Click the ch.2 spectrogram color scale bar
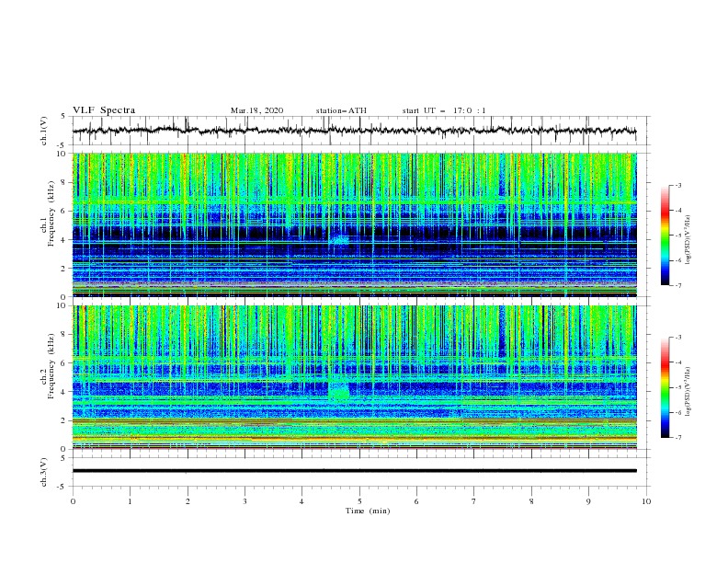Screen dimensions: 728x563 pos(665,387)
